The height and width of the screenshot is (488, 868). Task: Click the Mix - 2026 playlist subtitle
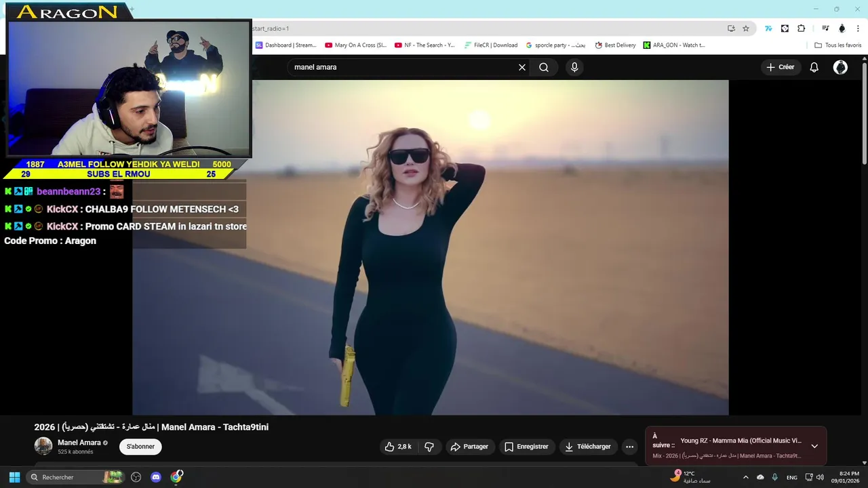click(727, 455)
